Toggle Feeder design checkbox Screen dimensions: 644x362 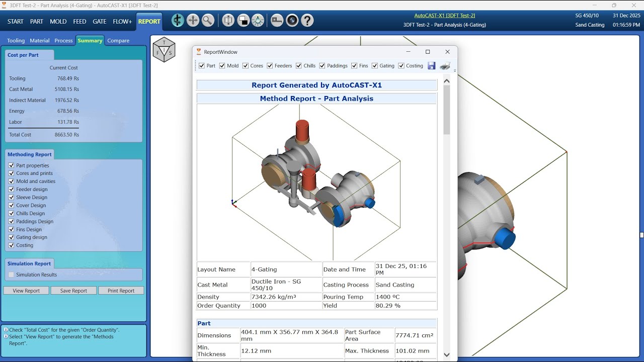click(x=12, y=190)
